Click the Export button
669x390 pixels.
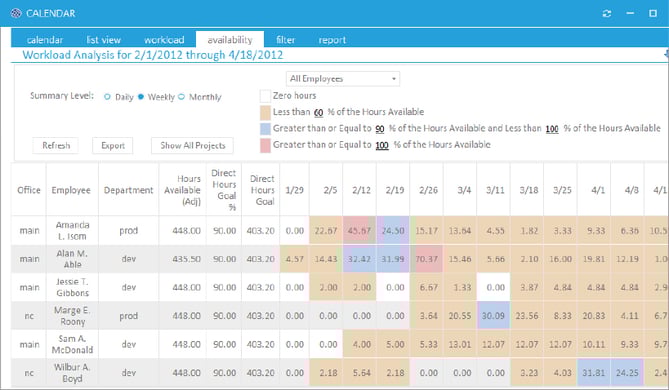click(113, 146)
